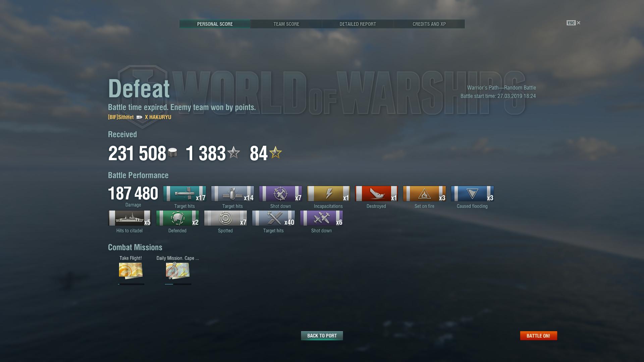The width and height of the screenshot is (644, 362).
Task: Click the torpedo Target hits x17 ribbon
Action: click(184, 194)
